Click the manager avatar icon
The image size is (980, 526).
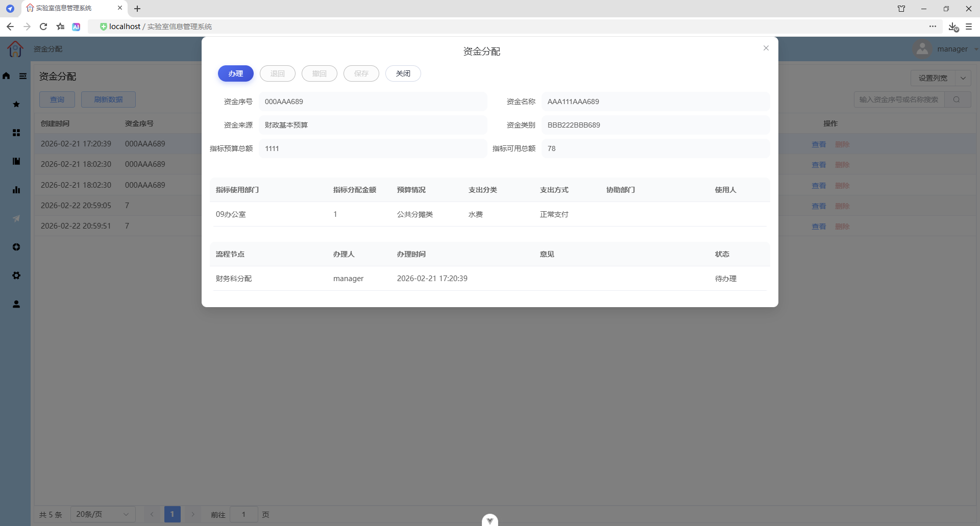click(x=922, y=49)
